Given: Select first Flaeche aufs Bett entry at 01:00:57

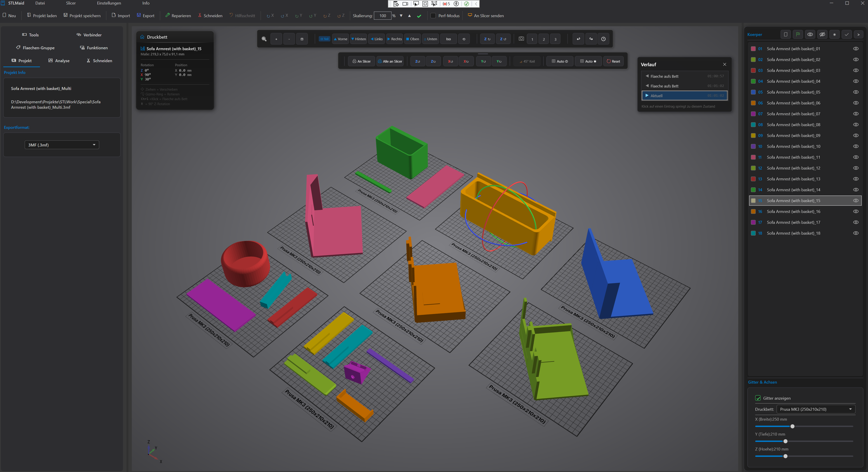Looking at the screenshot, I should [685, 76].
